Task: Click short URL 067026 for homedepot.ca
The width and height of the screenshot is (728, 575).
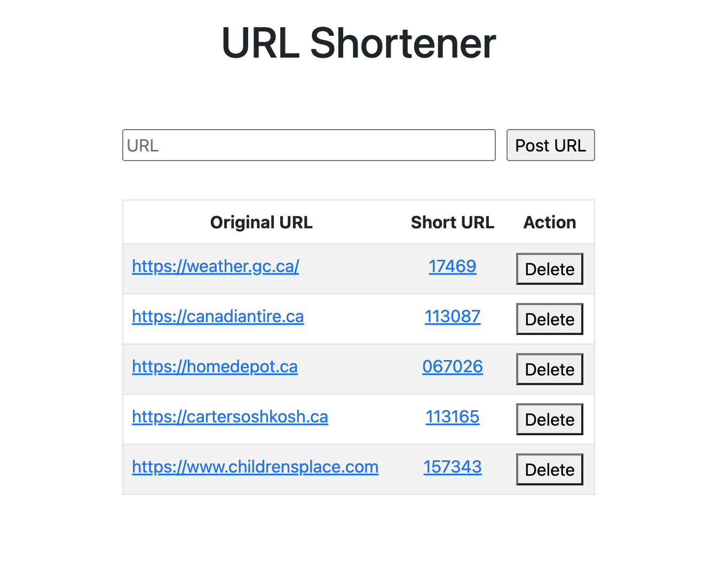Action: pyautogui.click(x=452, y=366)
